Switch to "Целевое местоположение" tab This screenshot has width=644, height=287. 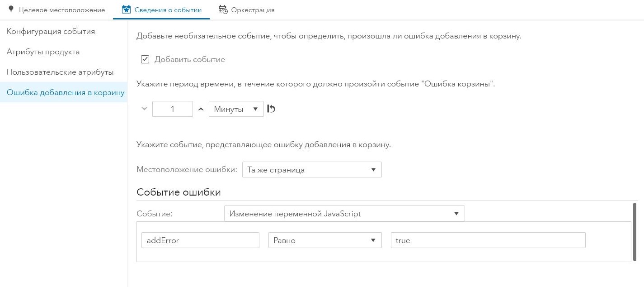(x=61, y=10)
